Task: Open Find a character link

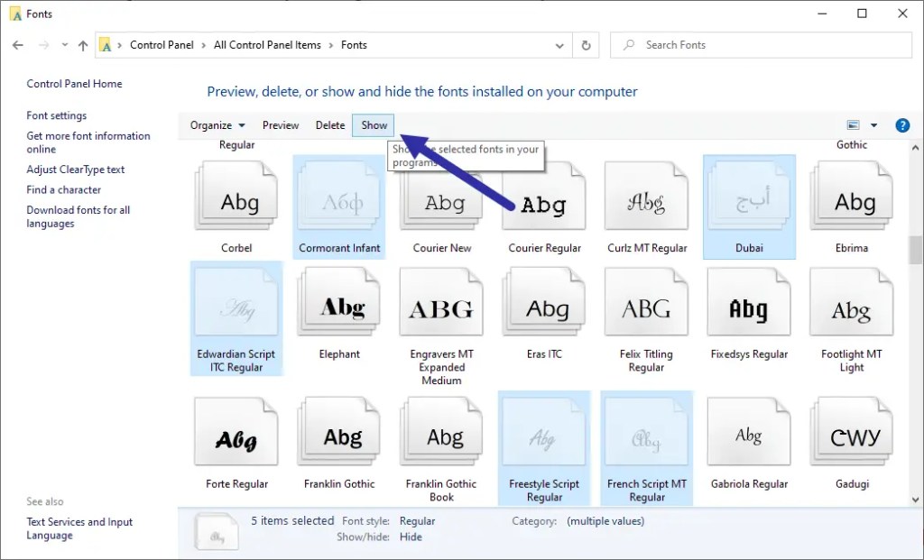Action: 64,189
